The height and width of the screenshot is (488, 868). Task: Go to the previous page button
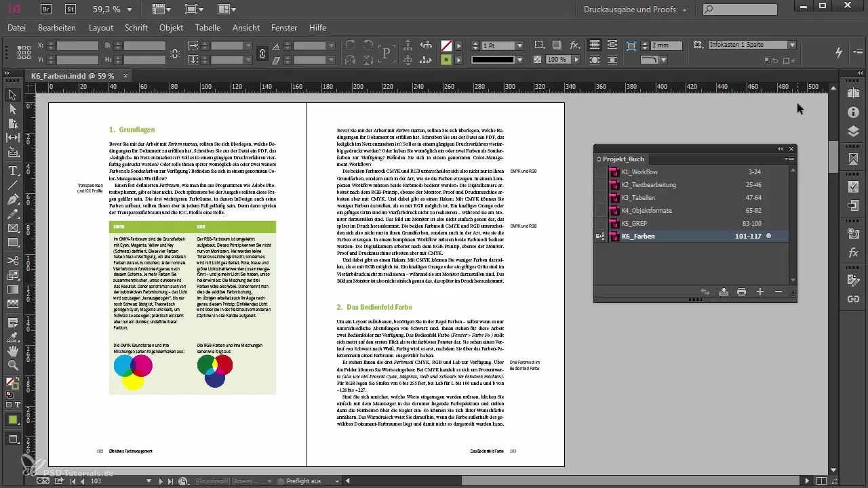coord(83,481)
